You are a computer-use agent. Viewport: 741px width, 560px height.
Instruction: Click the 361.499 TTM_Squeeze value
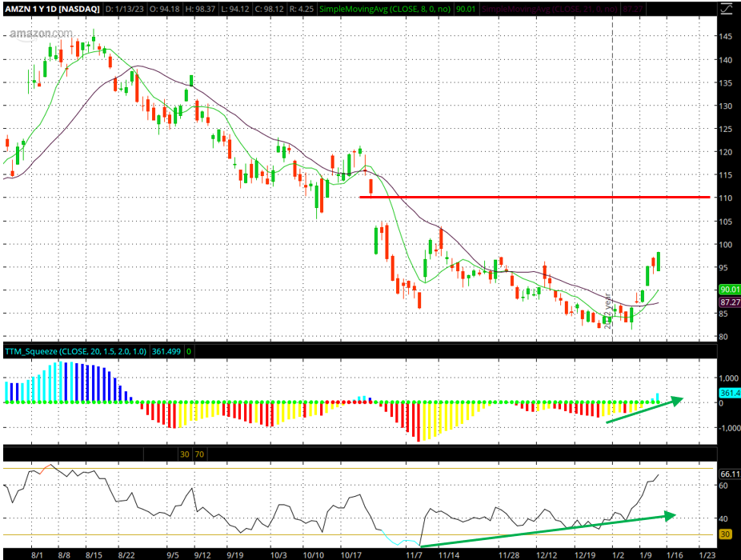point(166,351)
